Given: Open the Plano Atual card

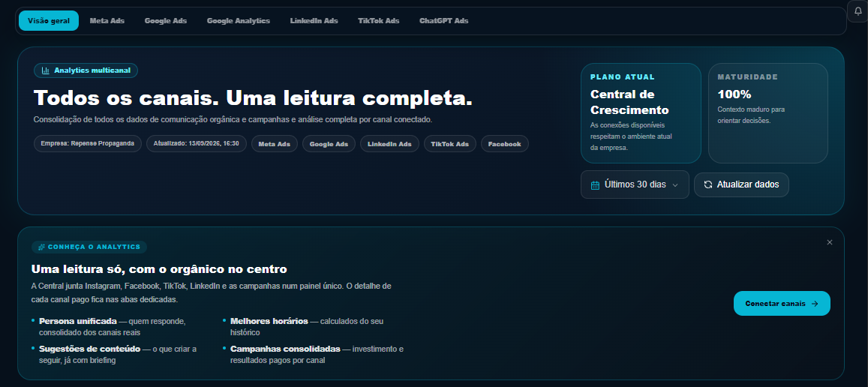Looking at the screenshot, I should point(641,113).
